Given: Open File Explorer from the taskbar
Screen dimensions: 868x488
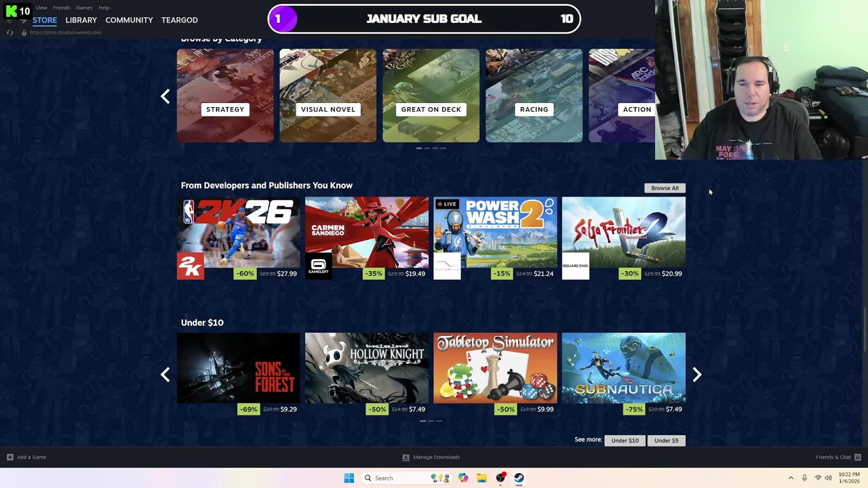Looking at the screenshot, I should [x=481, y=478].
